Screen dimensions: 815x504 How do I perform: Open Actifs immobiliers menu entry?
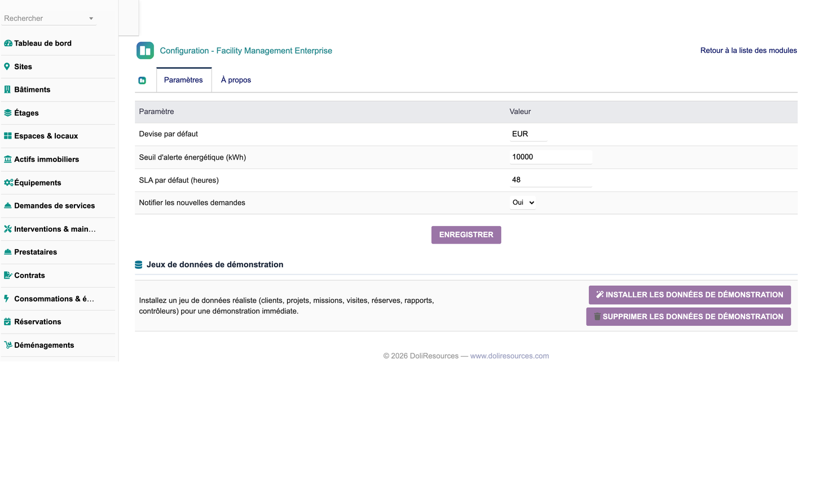click(47, 160)
